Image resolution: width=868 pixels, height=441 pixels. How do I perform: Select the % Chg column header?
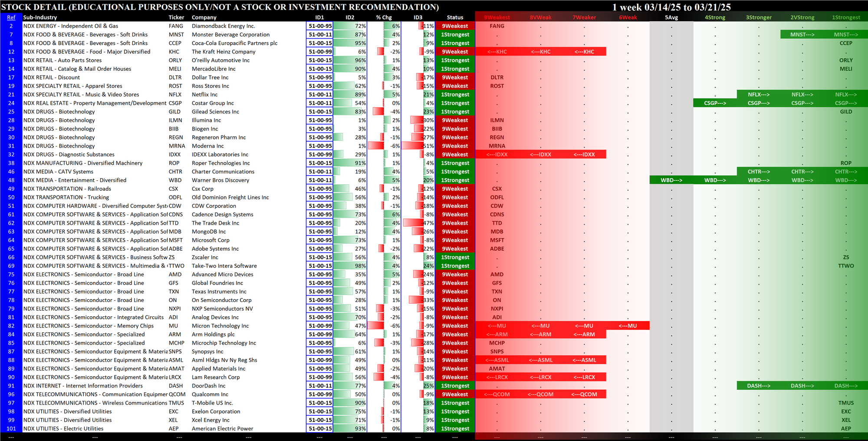tap(384, 17)
